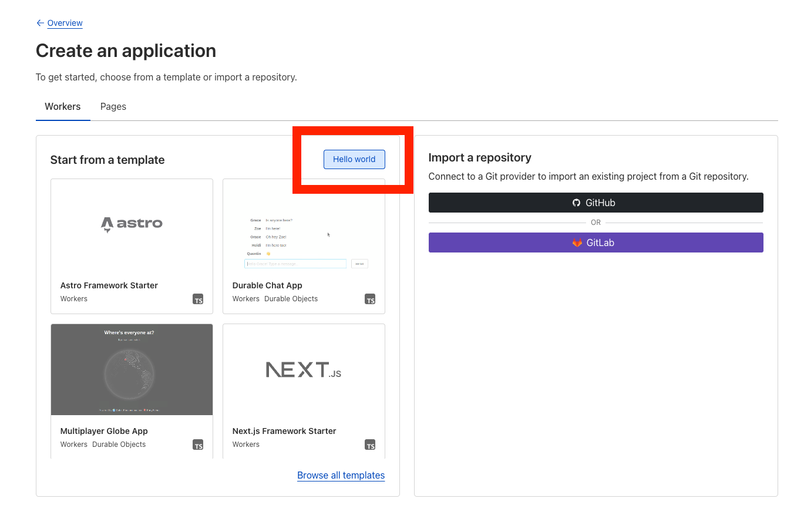Screen dimensions: 804x532
Task: Click TypeScript badge on Durable Chat App
Action: pyautogui.click(x=370, y=299)
